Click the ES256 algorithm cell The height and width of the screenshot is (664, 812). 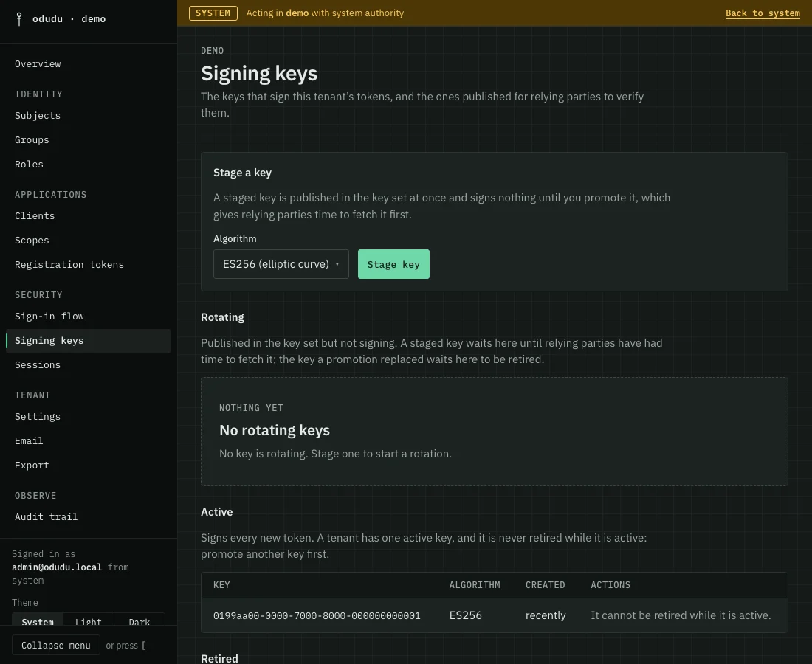click(x=466, y=615)
